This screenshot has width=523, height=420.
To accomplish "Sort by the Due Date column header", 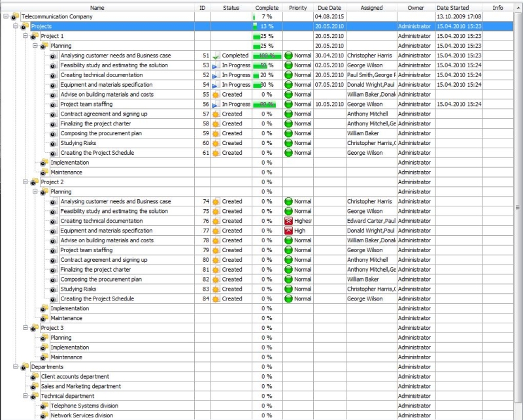I will tap(329, 8).
